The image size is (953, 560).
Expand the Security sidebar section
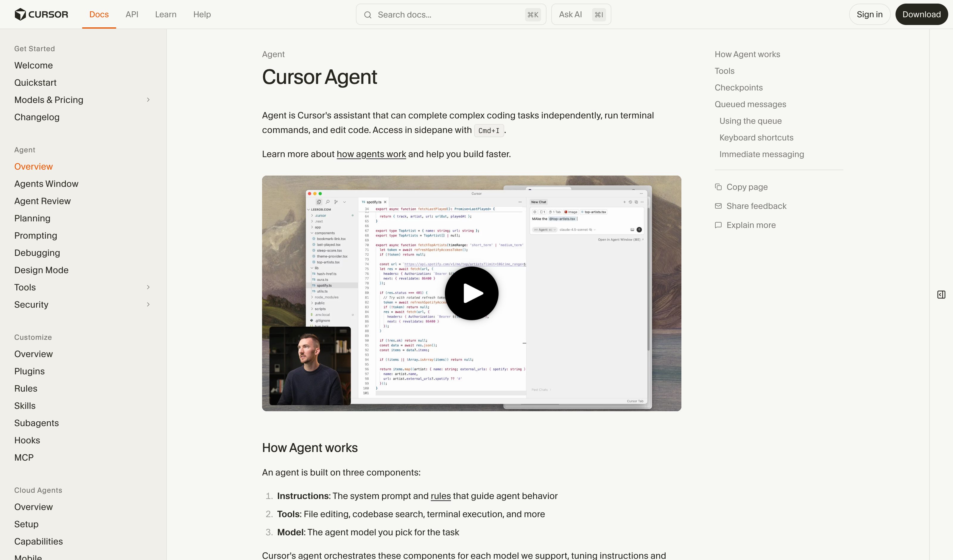[x=148, y=305]
